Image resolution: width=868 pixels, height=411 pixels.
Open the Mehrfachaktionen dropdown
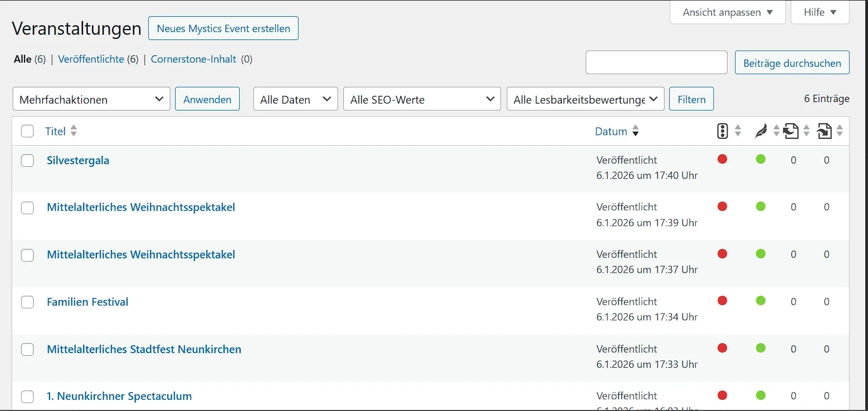click(91, 99)
